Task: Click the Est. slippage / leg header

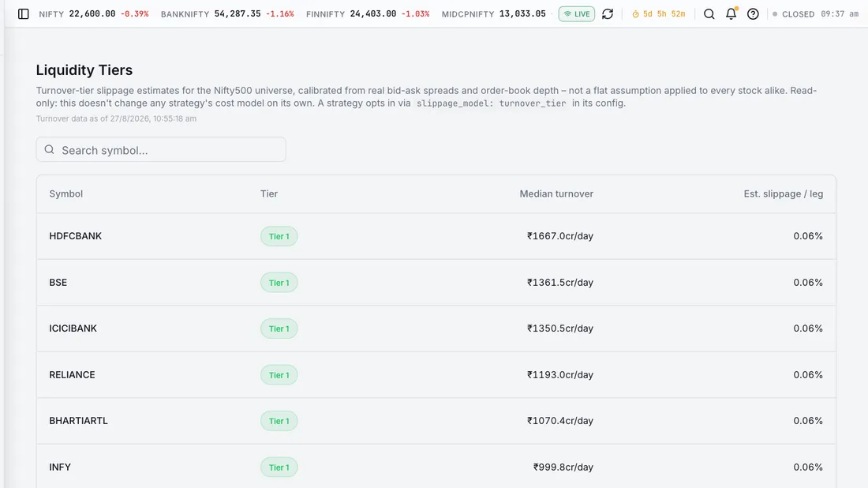Action: (784, 194)
